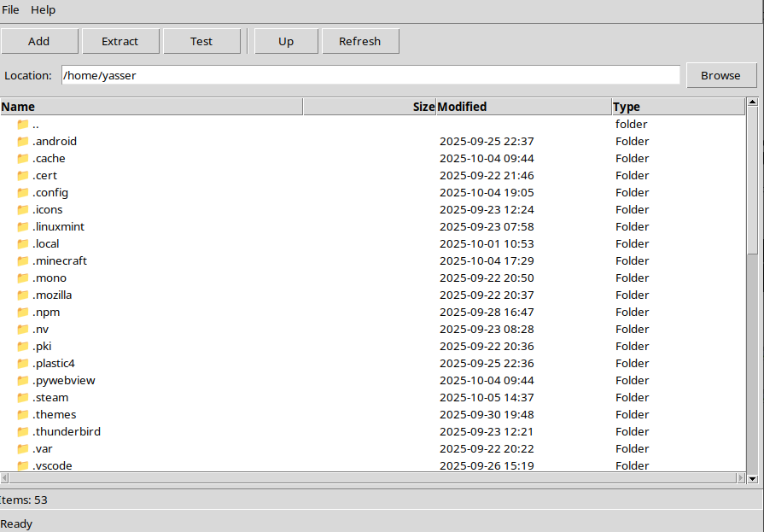
Task: Click the folder icon beside .mozilla
Action: [x=22, y=295]
